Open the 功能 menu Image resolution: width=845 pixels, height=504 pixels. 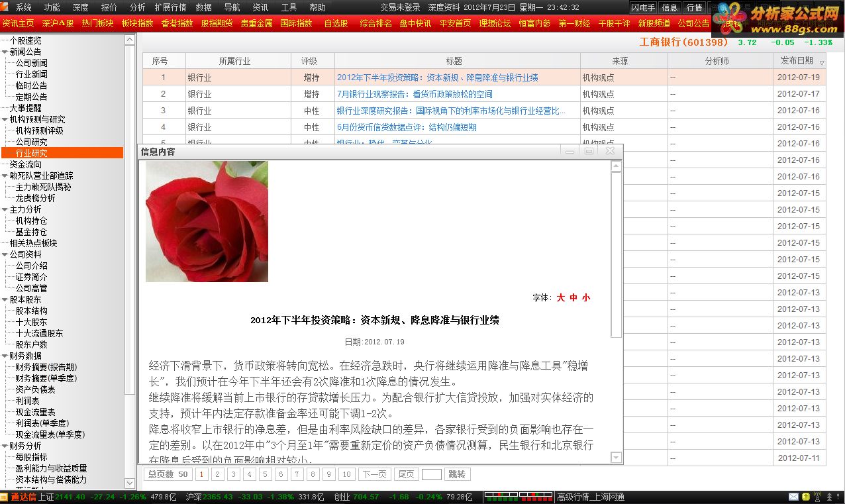[52, 7]
